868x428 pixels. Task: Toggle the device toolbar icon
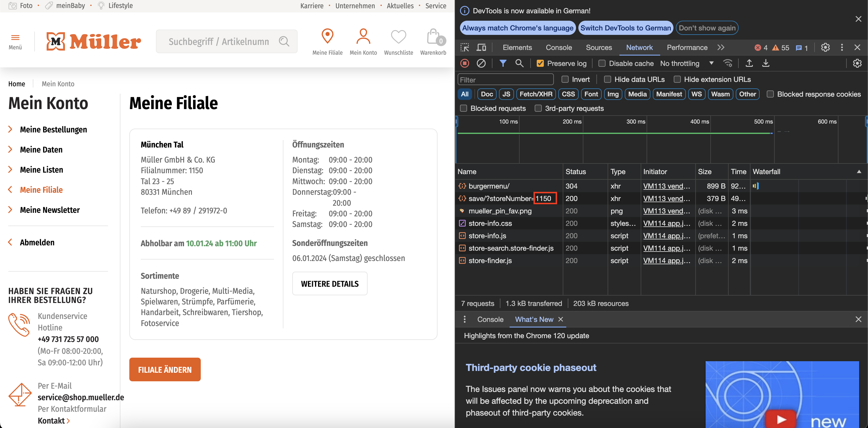481,48
